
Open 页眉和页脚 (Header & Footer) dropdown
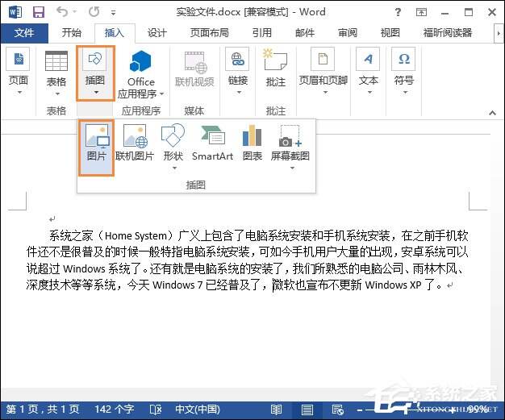(323, 72)
